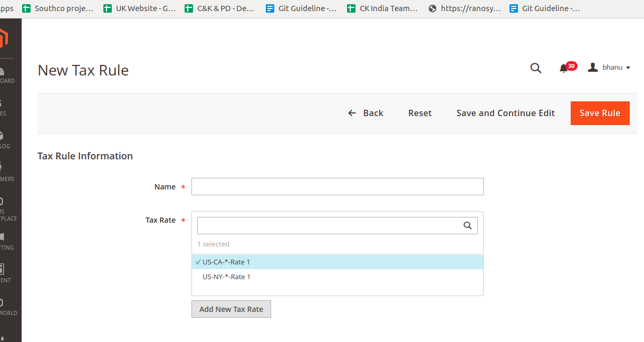Open the bhanu account dropdown
The width and height of the screenshot is (644, 342).
(609, 67)
